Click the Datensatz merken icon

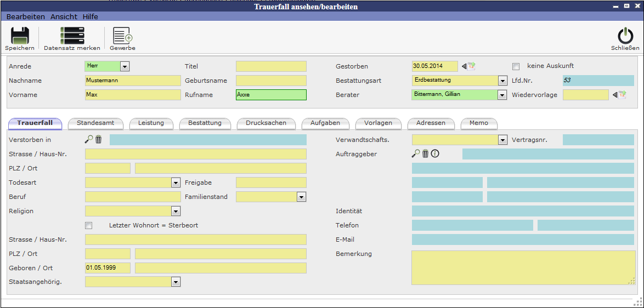point(72,36)
